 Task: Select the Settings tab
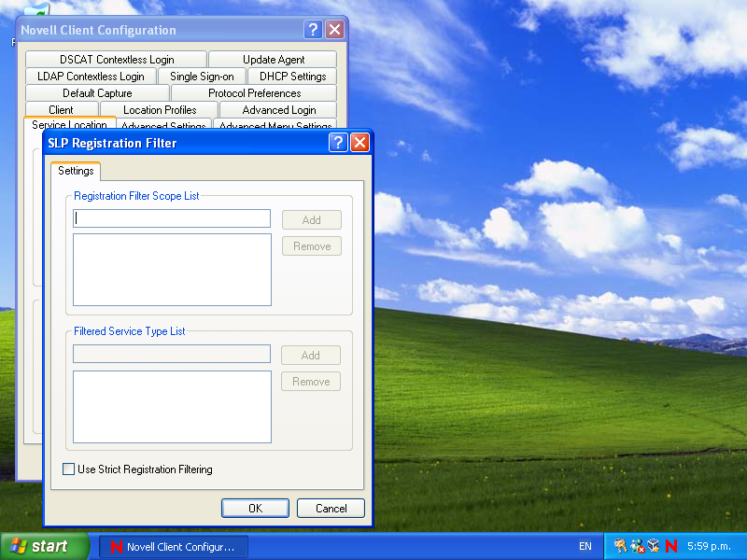(76, 171)
